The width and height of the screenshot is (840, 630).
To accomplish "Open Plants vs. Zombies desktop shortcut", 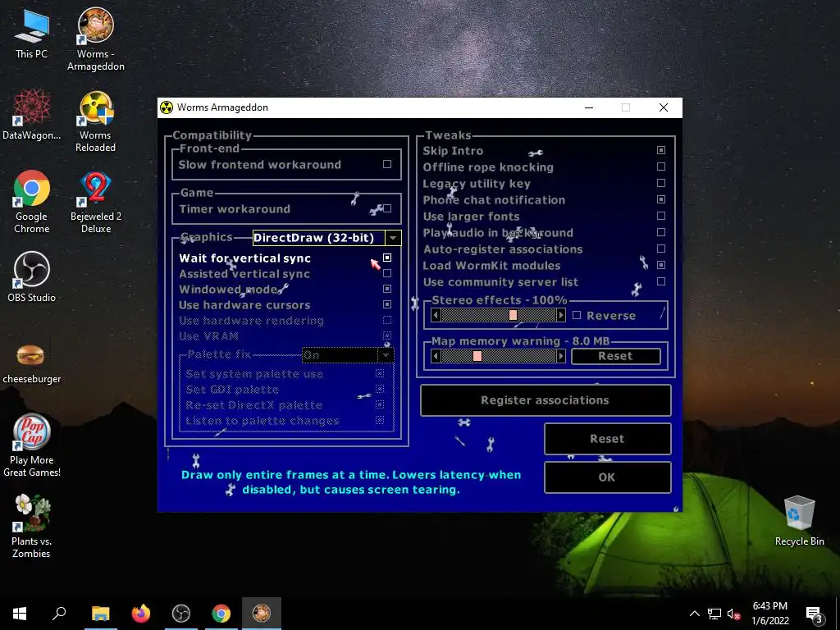I will tap(32, 526).
